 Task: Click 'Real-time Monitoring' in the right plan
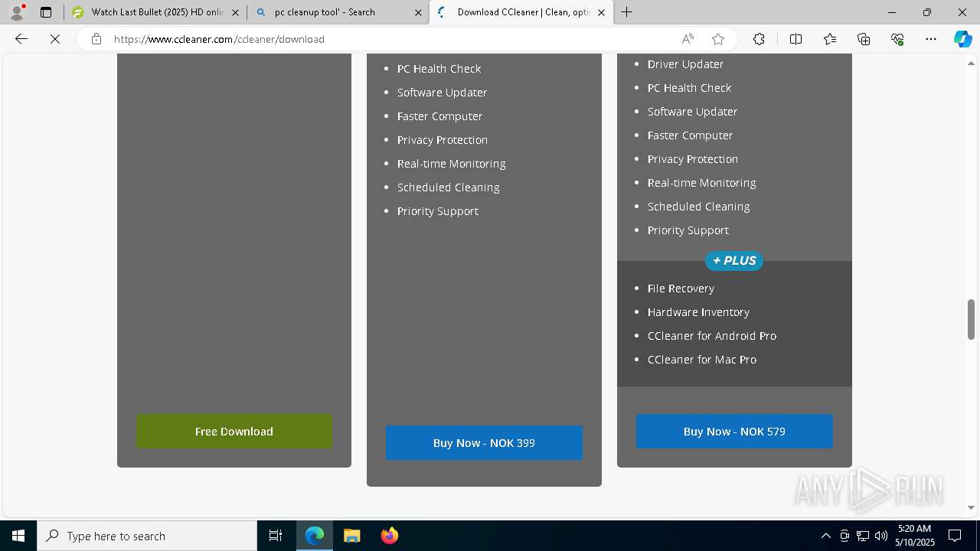pos(701,183)
